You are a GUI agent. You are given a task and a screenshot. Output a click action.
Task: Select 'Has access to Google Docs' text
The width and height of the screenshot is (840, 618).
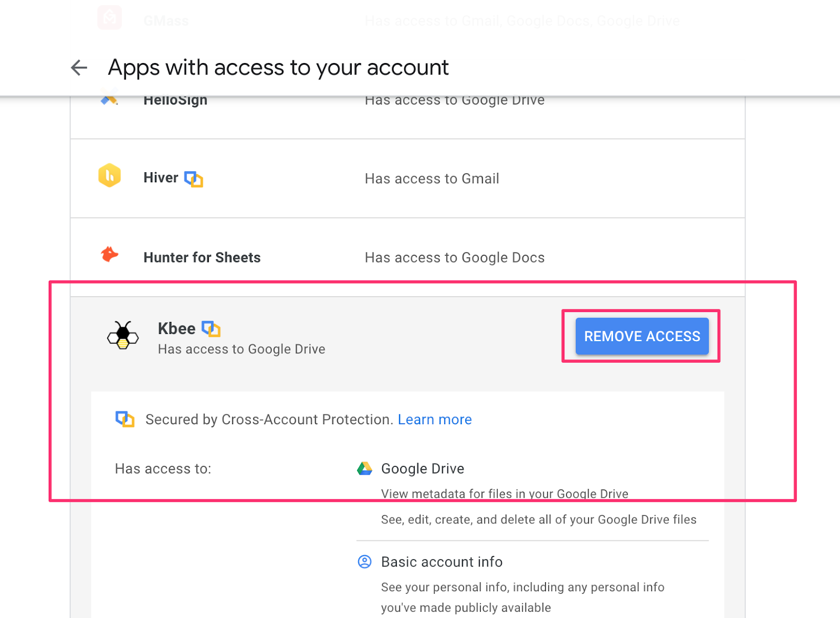click(x=455, y=258)
